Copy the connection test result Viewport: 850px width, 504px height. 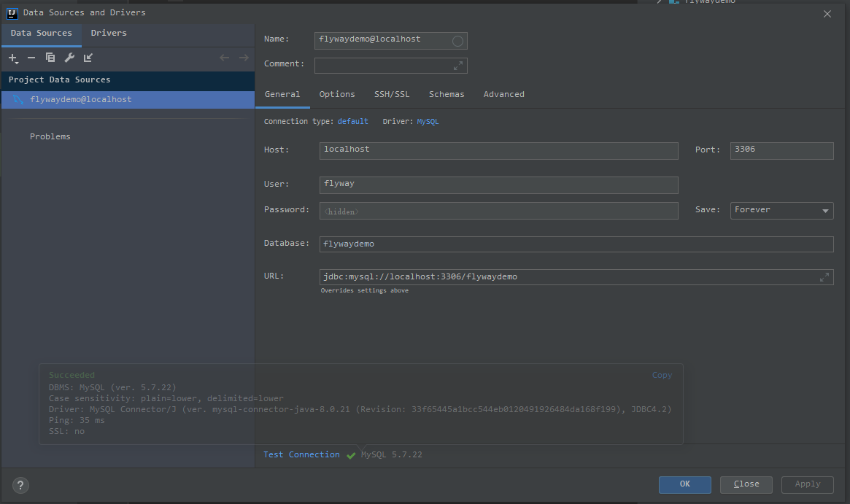(662, 375)
